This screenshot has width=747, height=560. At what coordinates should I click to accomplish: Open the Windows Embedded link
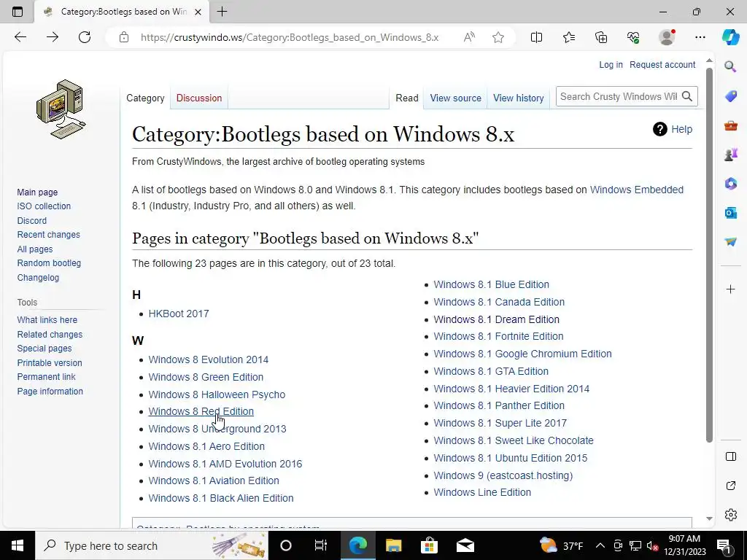[x=636, y=190]
